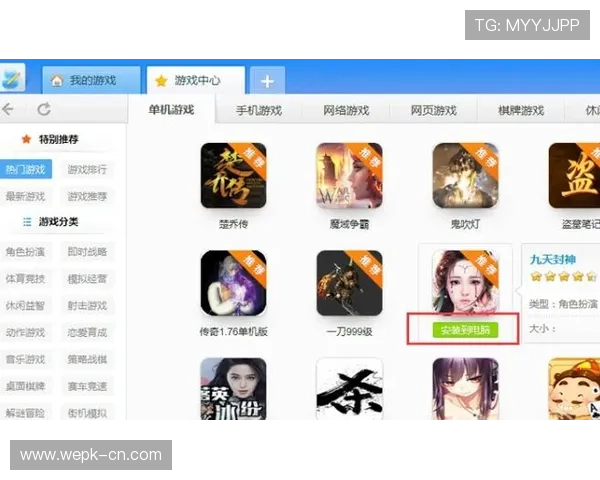Open the 魔域争霸 game icon
The image size is (600, 480).
point(349,176)
